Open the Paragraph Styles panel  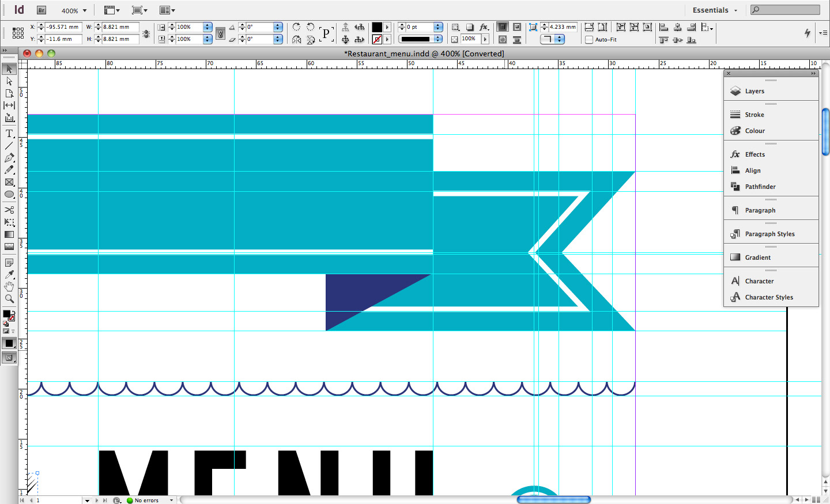(x=771, y=234)
